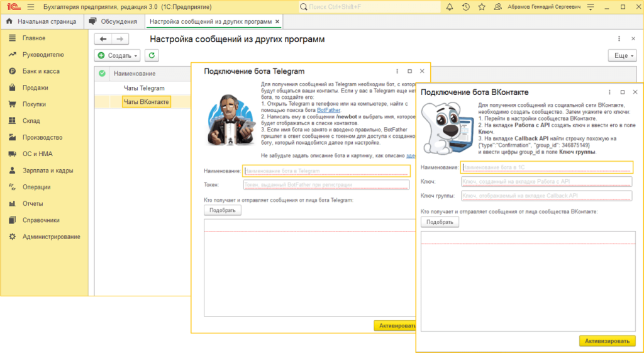The image size is (644, 353).
Task: Open the Администрирование section
Action: pos(52,237)
